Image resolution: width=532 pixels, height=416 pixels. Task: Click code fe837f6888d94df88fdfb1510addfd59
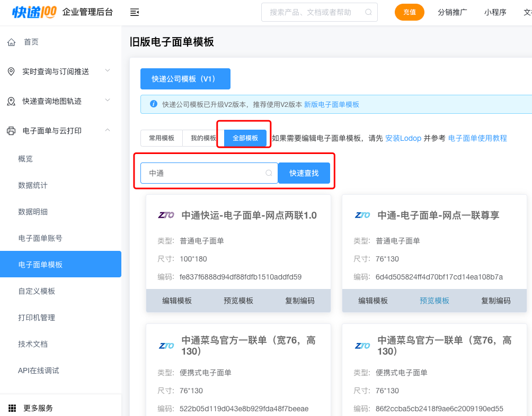click(x=241, y=277)
